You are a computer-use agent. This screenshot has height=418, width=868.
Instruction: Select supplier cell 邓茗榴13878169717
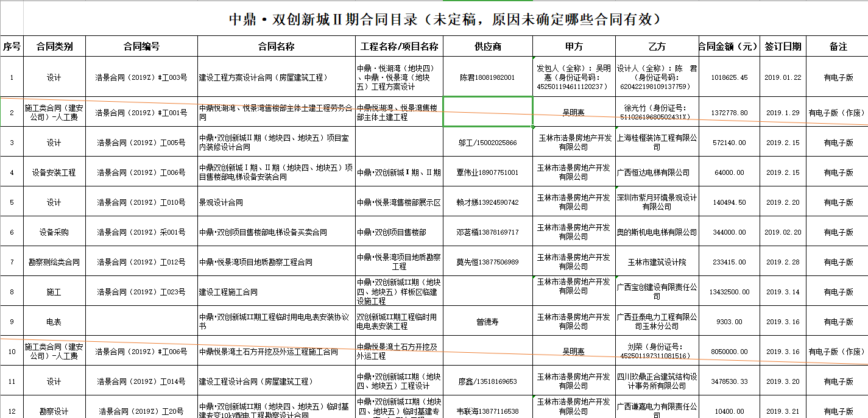point(488,232)
